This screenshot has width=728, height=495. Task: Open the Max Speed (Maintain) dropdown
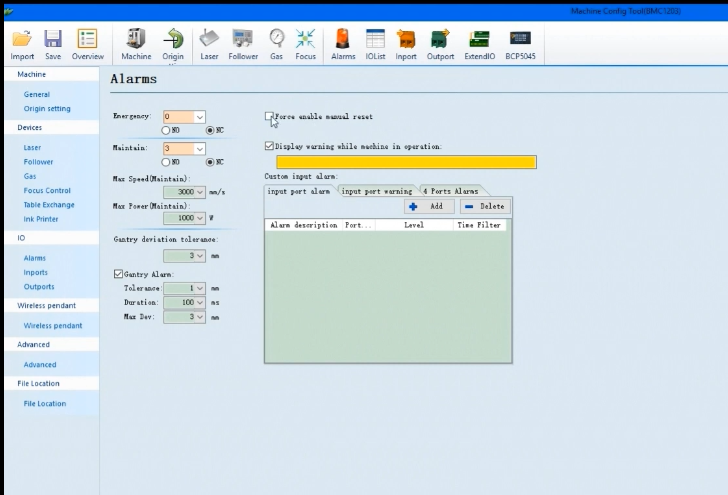[x=199, y=191]
